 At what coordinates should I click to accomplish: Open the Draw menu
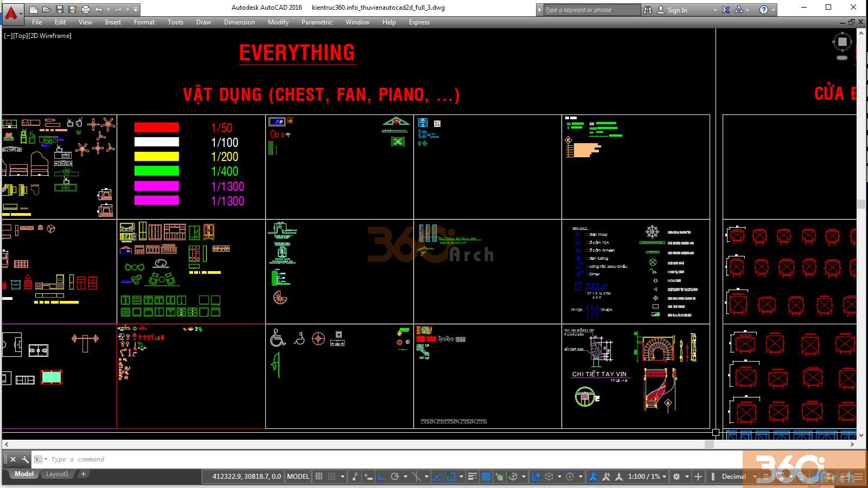(x=203, y=22)
